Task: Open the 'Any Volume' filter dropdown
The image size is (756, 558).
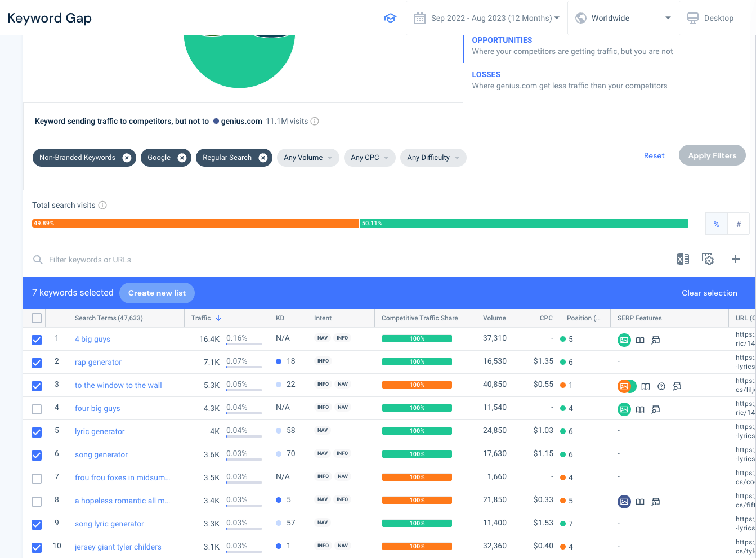Action: [307, 158]
